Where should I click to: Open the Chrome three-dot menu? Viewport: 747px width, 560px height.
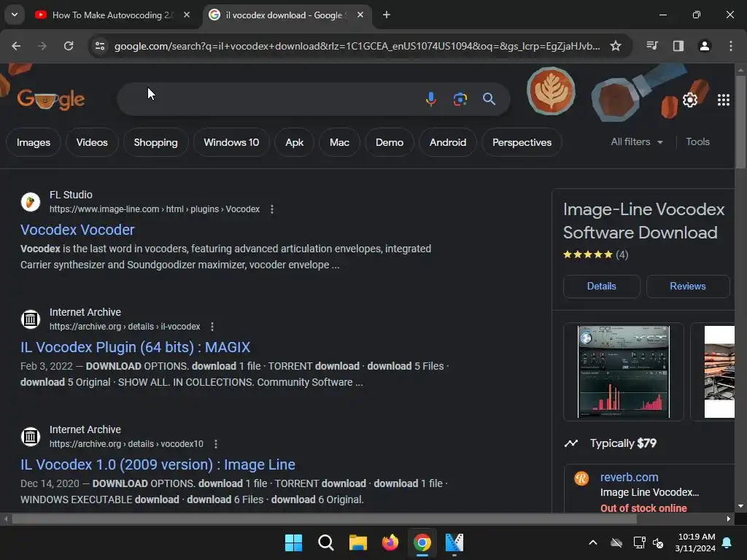(730, 46)
